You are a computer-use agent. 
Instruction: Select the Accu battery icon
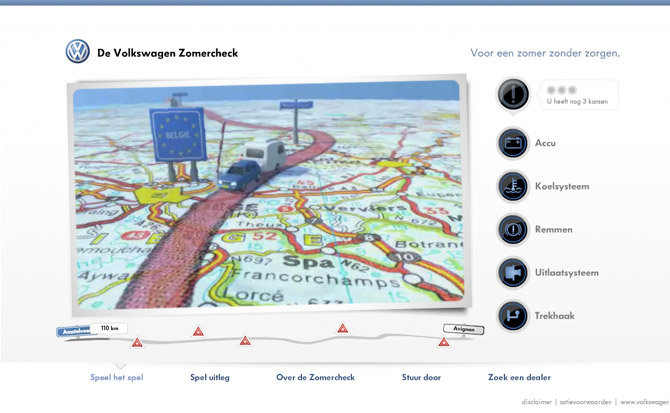[x=513, y=143]
